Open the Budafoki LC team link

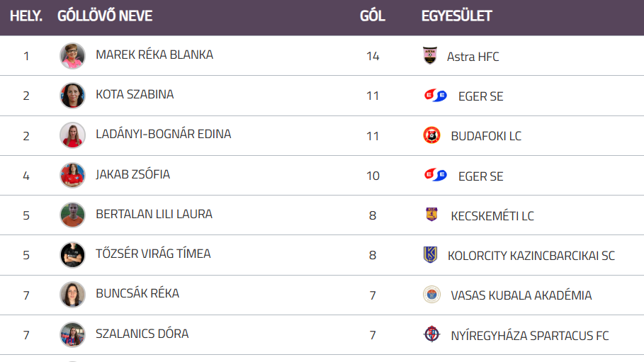(x=486, y=136)
